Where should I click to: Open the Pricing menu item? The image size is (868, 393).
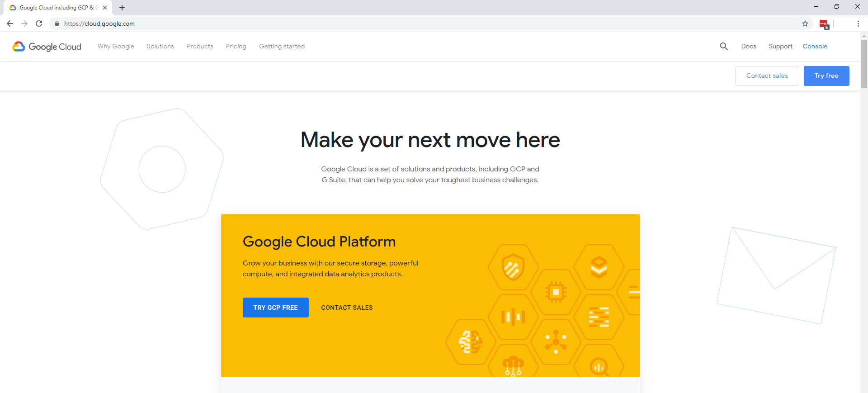coord(236,46)
